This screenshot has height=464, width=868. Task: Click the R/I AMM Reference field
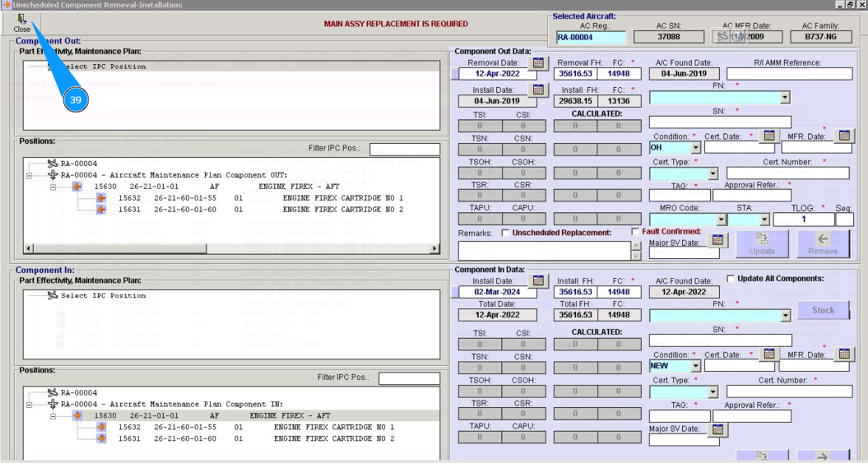pyautogui.click(x=789, y=74)
